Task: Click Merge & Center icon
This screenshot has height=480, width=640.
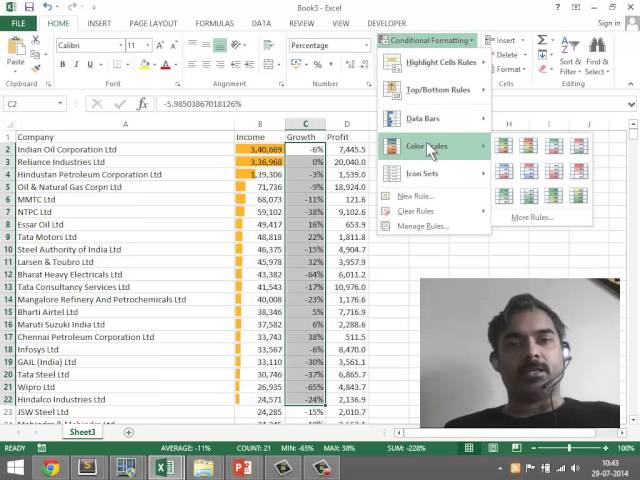Action: (x=268, y=64)
